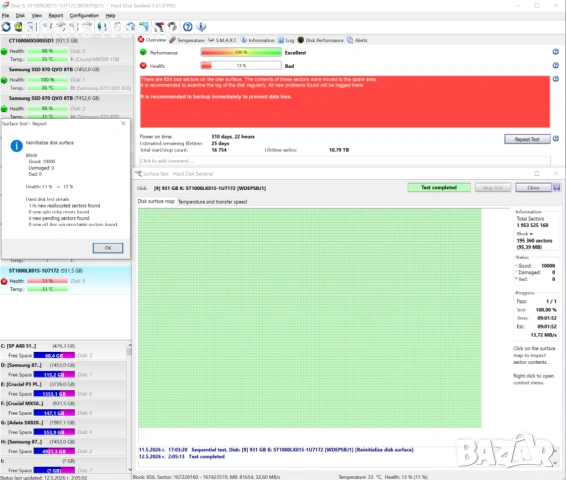Click the Refresh icon in the toolbar
This screenshot has height=480, width=566.
pos(6,27)
